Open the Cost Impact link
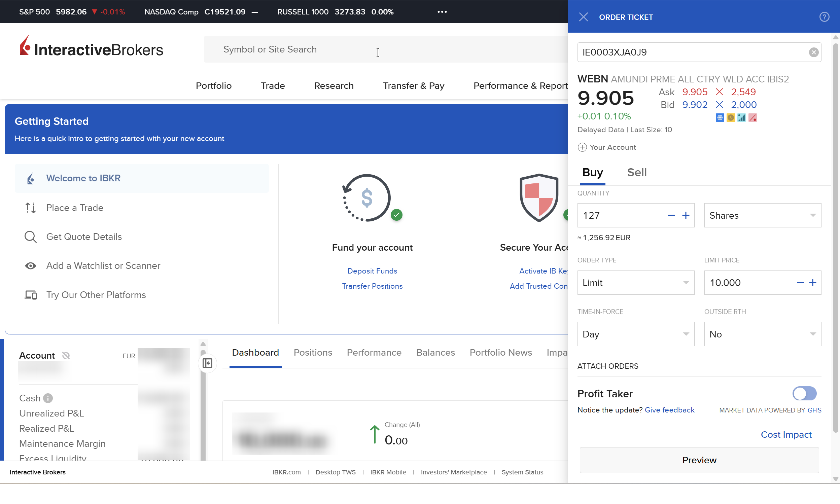The width and height of the screenshot is (840, 504). point(786,435)
